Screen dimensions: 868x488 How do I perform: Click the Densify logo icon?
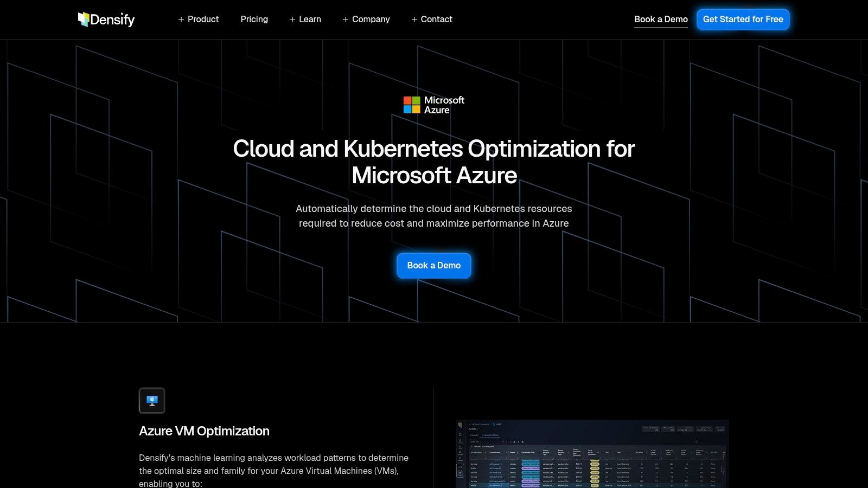pos(84,19)
